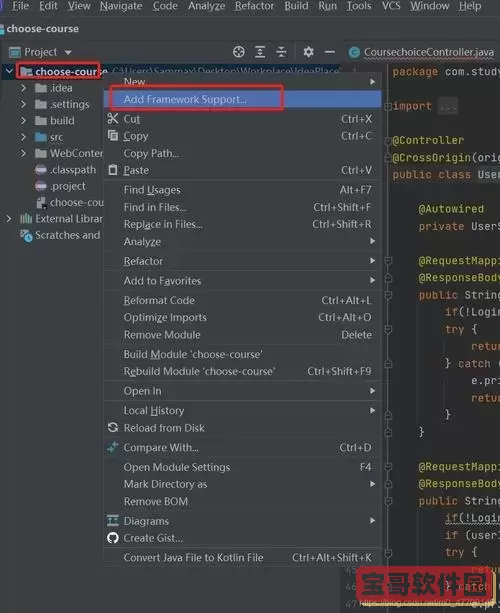Open the Add to Favorites submenu

242,281
